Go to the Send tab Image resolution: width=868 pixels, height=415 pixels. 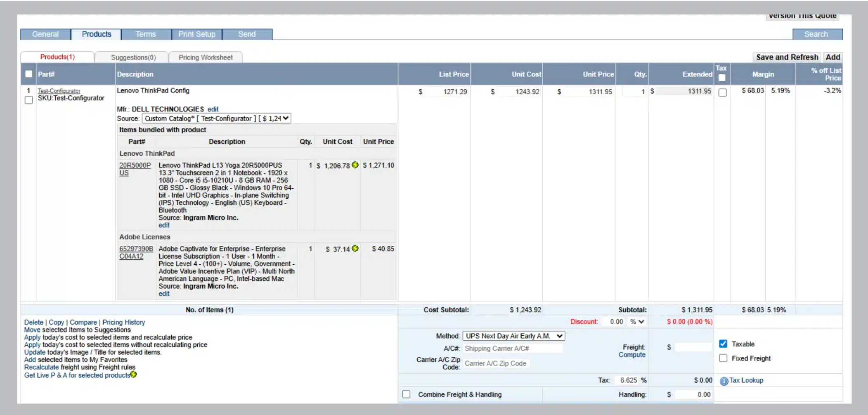pyautogui.click(x=247, y=34)
